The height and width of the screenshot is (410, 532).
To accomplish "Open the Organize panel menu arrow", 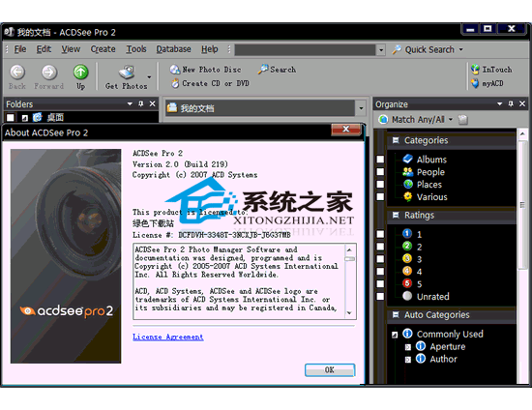I will pos(499,103).
